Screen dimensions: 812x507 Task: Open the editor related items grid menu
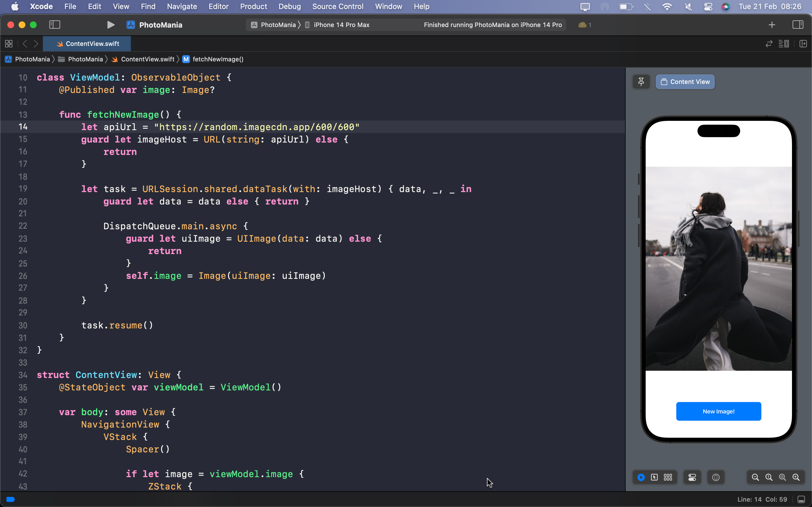pyautogui.click(x=9, y=44)
